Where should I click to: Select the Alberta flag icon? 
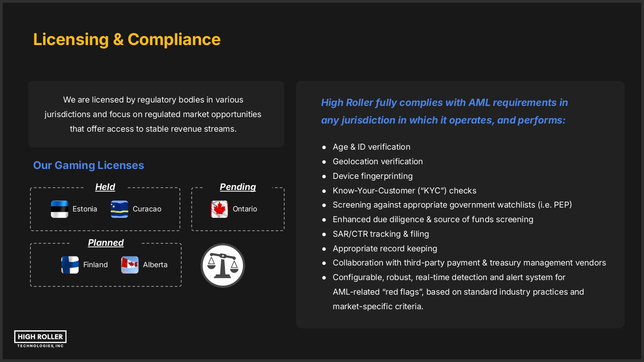click(130, 265)
